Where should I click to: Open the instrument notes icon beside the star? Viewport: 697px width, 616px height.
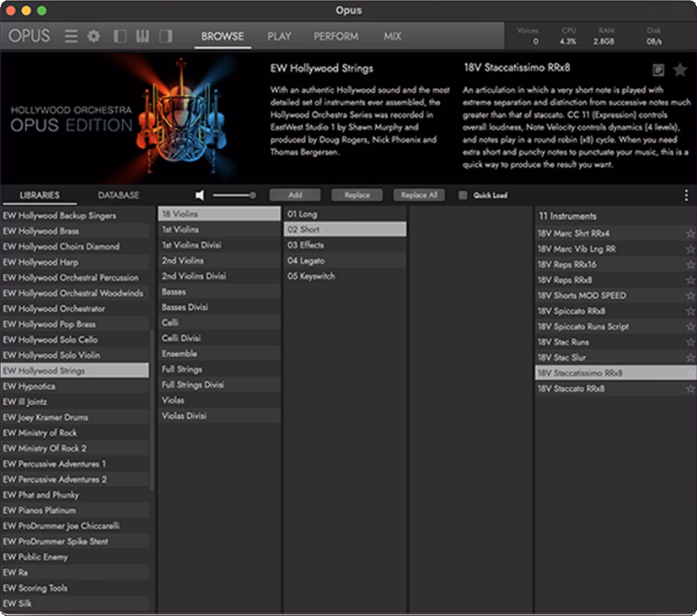point(658,70)
